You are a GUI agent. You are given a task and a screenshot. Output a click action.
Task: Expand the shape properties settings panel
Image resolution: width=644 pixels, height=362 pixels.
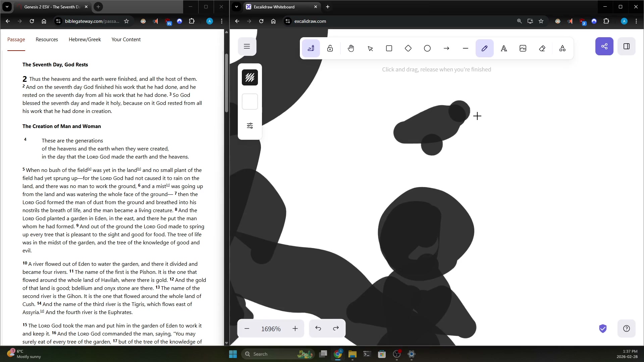[x=250, y=126]
